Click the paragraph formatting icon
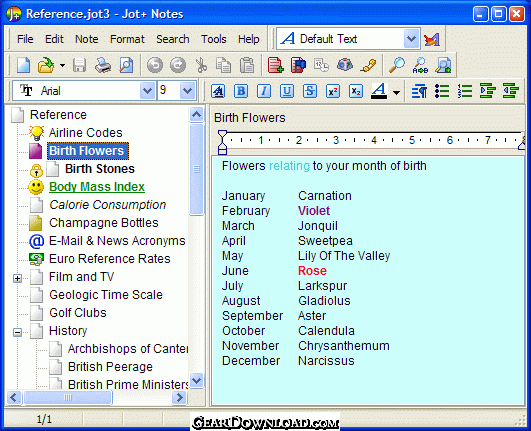Screen dimensions: 531x431 coord(419,91)
